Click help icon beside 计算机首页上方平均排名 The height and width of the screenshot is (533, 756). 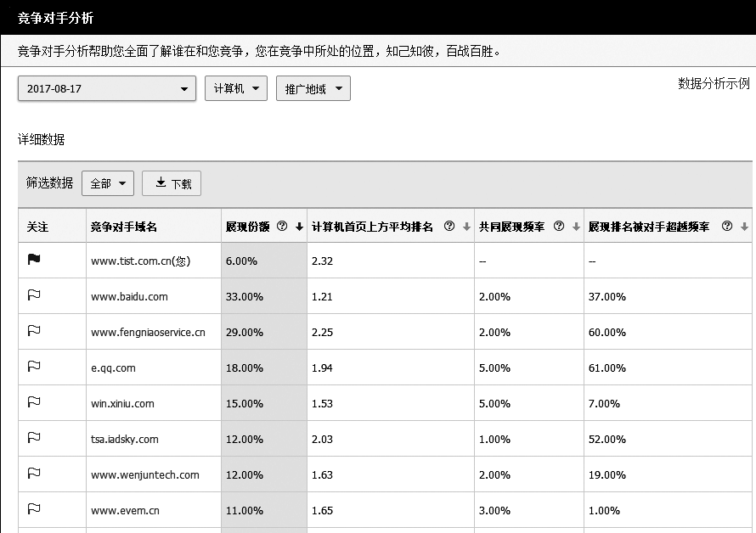coord(449,227)
